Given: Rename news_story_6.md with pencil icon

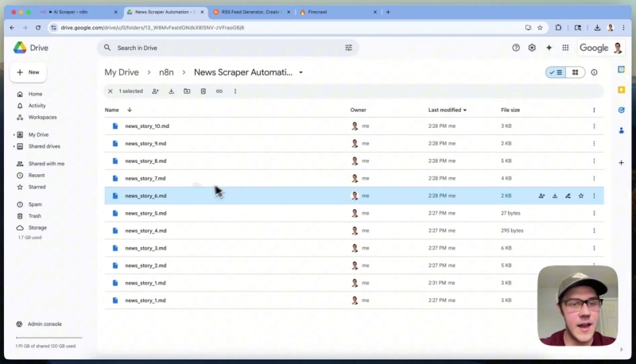Looking at the screenshot, I should [568, 196].
